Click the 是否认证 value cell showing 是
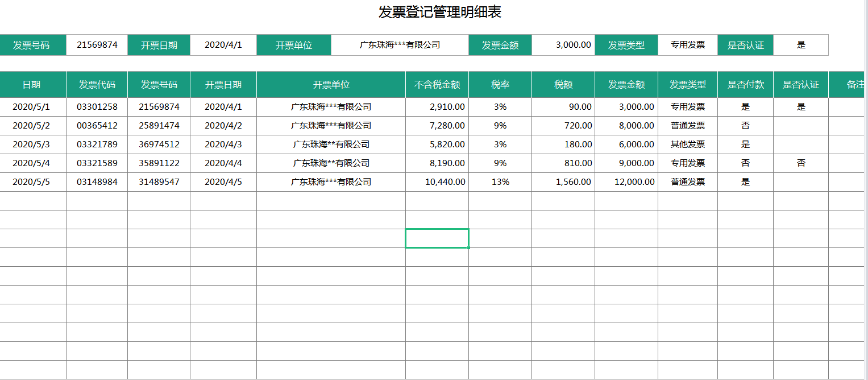 pos(801,44)
